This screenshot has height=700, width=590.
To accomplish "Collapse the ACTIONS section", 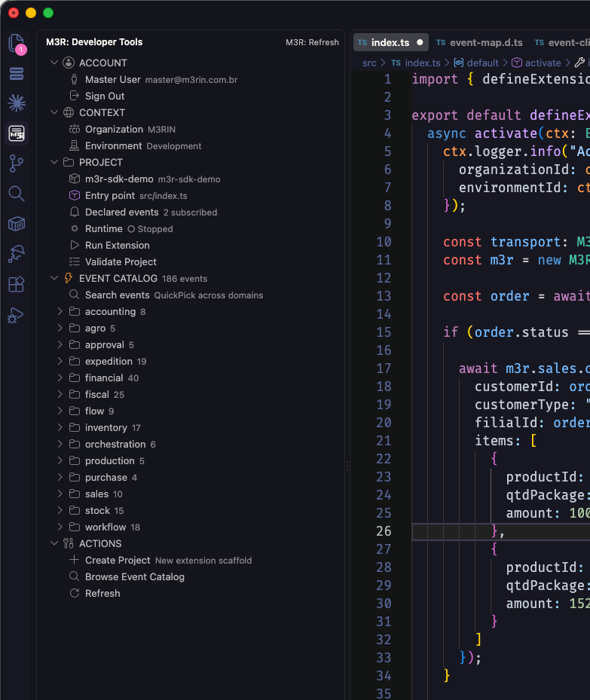I will [54, 543].
